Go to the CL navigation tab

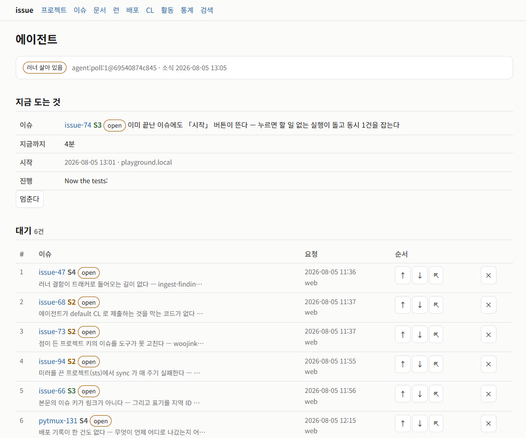(x=150, y=10)
